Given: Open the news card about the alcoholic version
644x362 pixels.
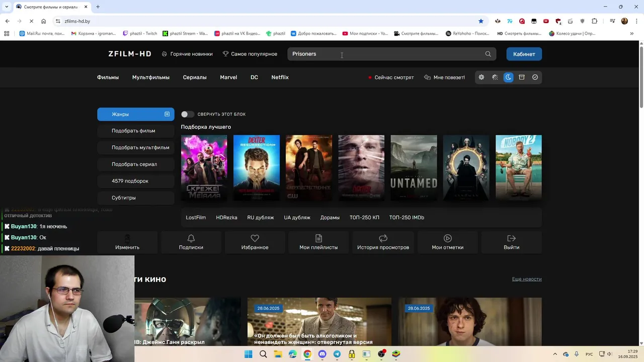Looking at the screenshot, I should [319, 322].
